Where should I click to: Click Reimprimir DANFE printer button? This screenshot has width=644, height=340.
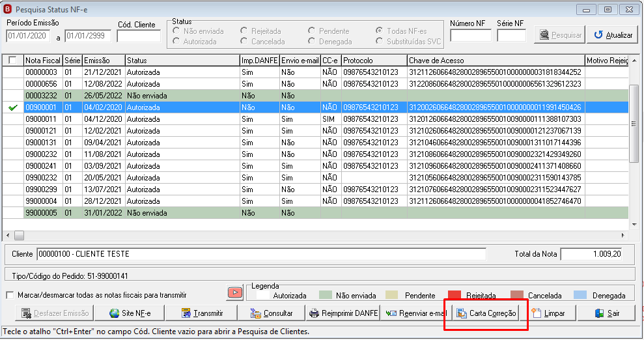click(343, 313)
